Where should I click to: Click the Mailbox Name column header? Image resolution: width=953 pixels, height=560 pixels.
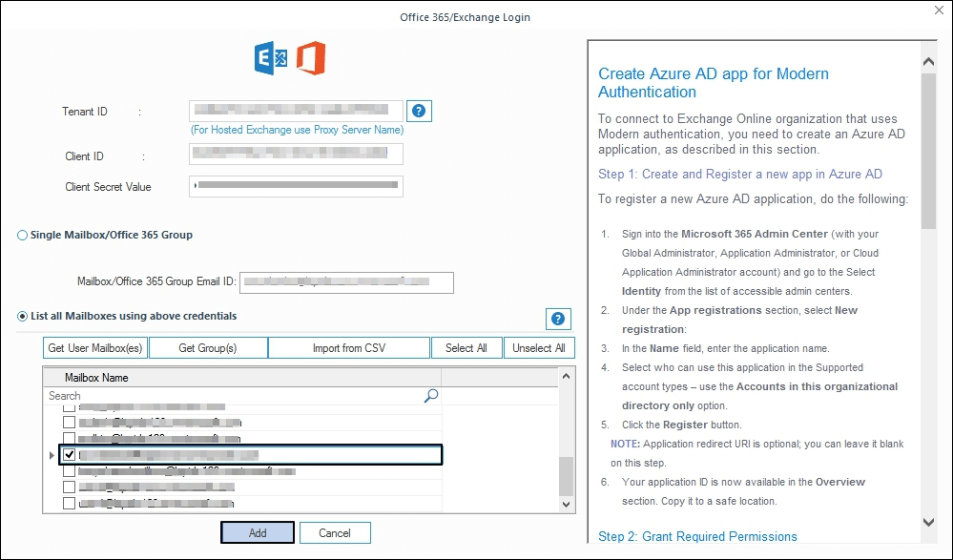pyautogui.click(x=242, y=378)
